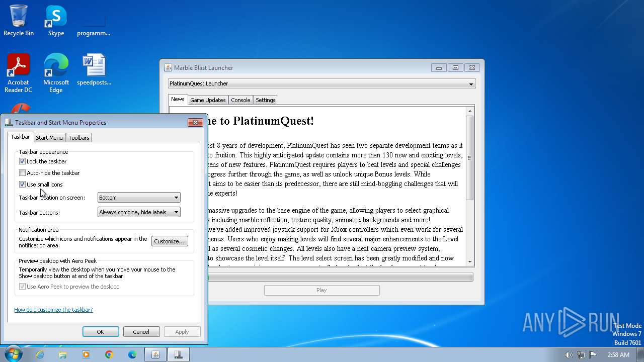The height and width of the screenshot is (362, 644).
Task: Close the Marble Blast Launcher window
Action: [471, 68]
